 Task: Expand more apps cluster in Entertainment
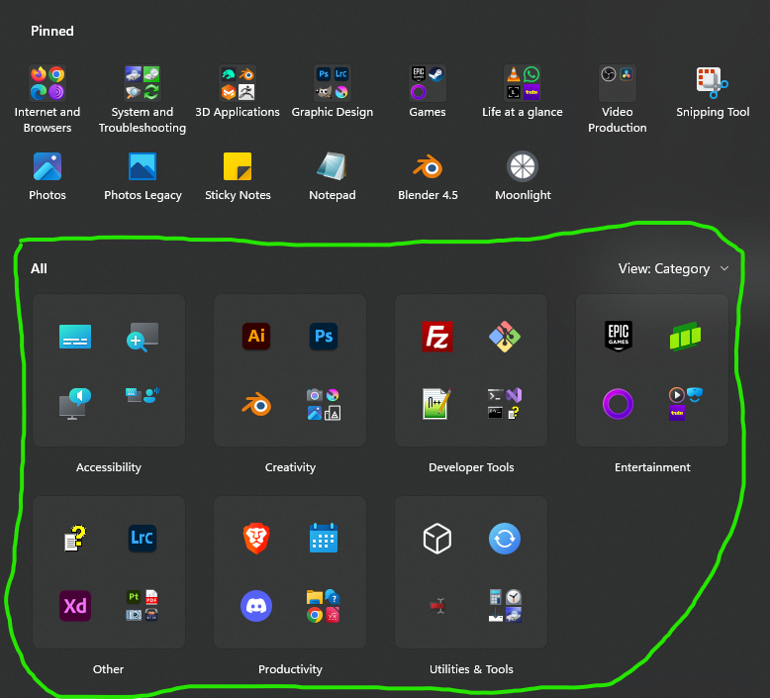(x=686, y=404)
